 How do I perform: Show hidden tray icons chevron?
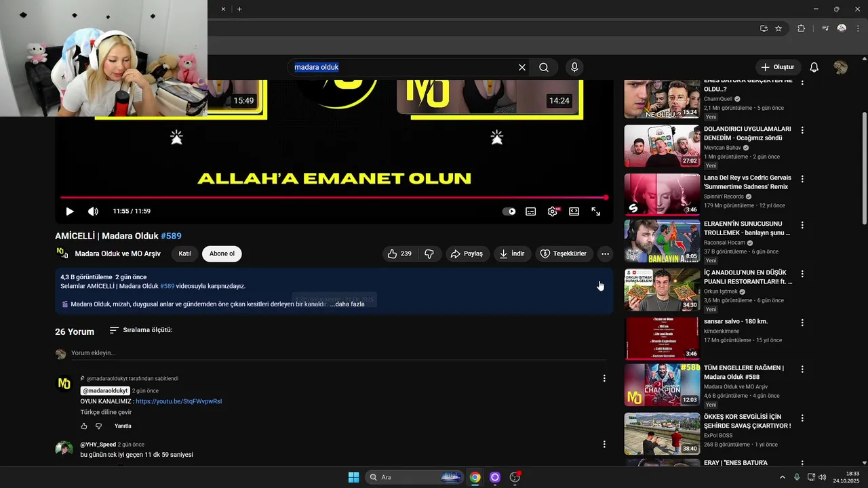tap(783, 477)
